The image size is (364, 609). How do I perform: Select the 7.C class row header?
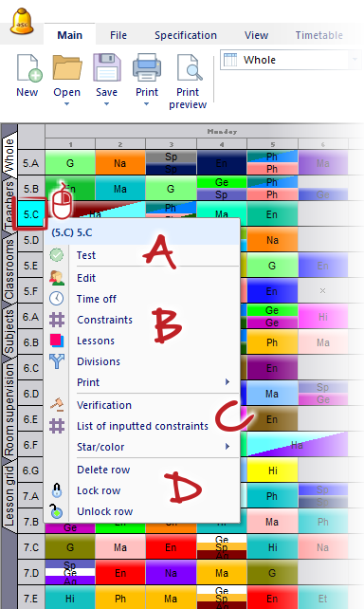pyautogui.click(x=31, y=547)
